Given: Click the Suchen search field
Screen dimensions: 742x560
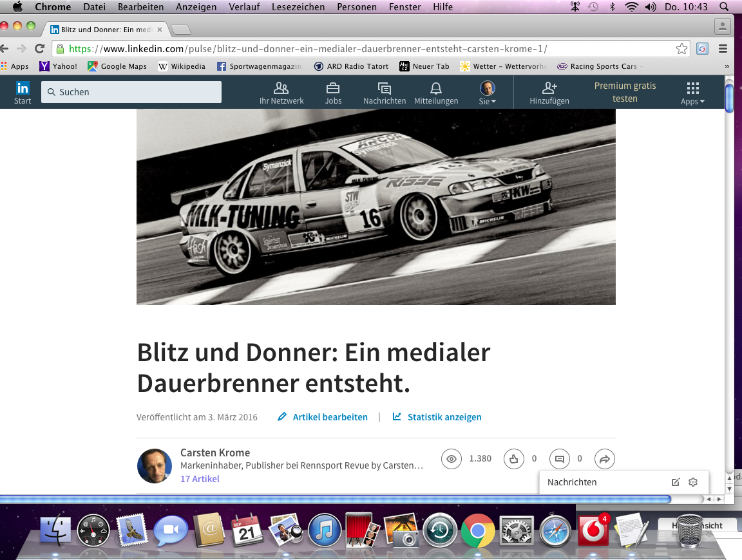Looking at the screenshot, I should [x=131, y=92].
